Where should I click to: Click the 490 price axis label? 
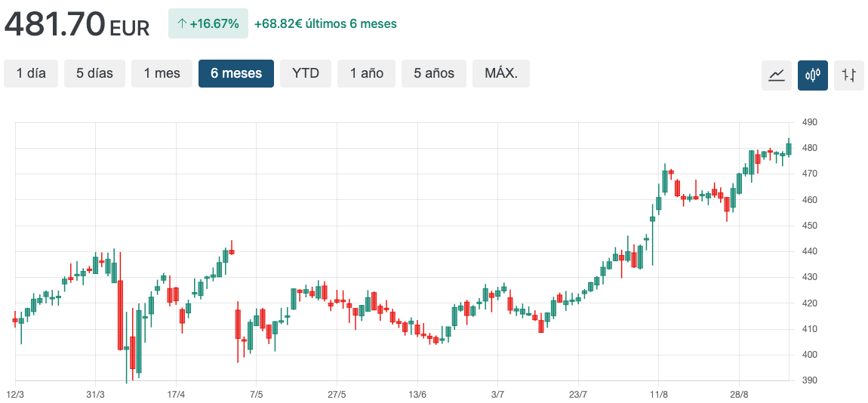click(809, 122)
